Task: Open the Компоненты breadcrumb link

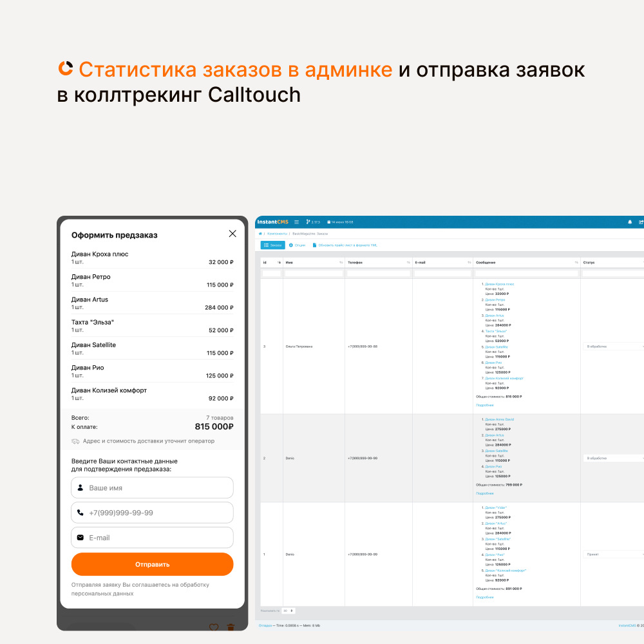Action: pyautogui.click(x=277, y=234)
